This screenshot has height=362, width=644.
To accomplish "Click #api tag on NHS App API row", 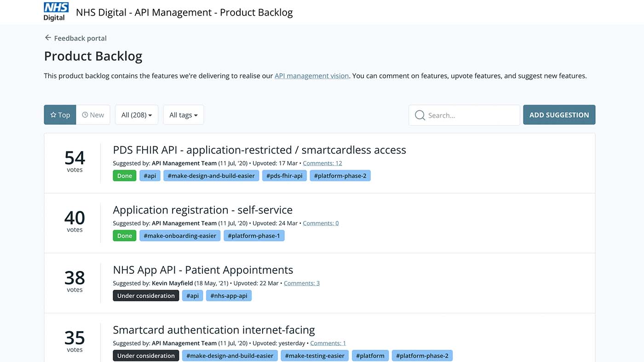I will [x=193, y=296].
